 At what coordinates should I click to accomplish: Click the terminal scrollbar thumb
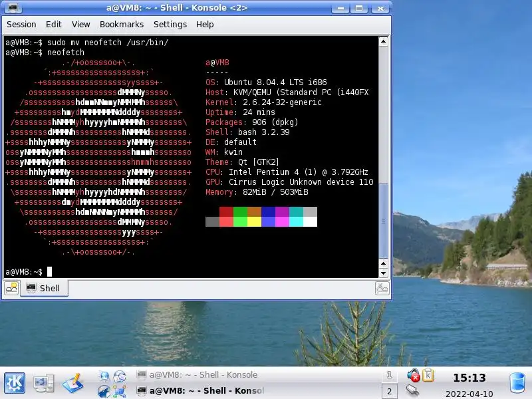pyautogui.click(x=383, y=221)
